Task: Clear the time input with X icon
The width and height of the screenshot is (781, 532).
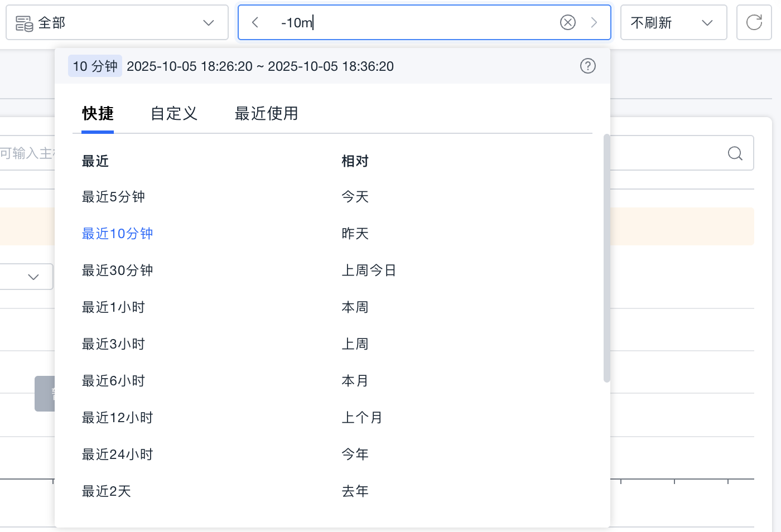Action: click(567, 22)
